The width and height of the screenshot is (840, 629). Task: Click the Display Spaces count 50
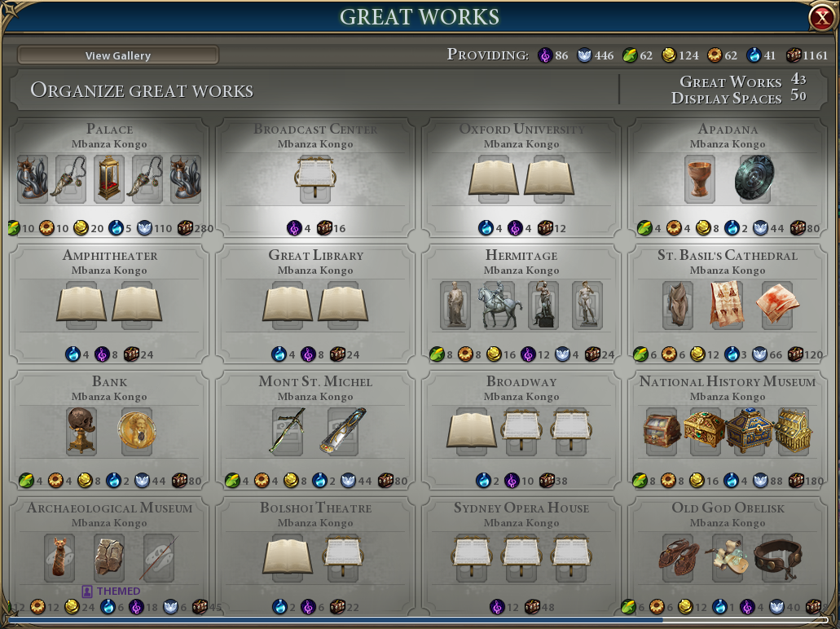[798, 96]
